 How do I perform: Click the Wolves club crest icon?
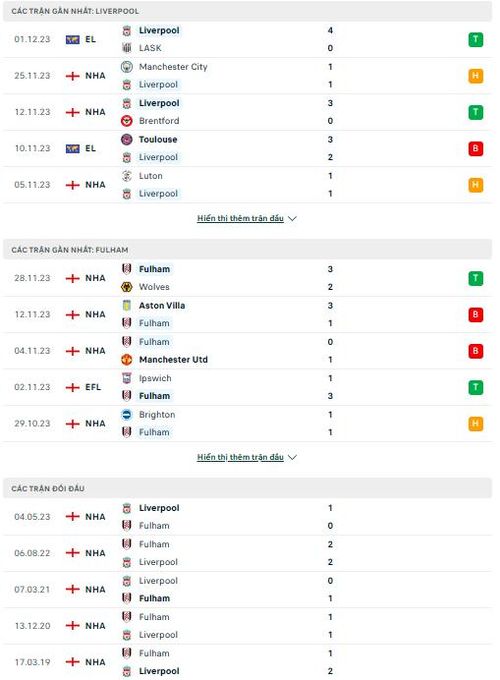(127, 287)
